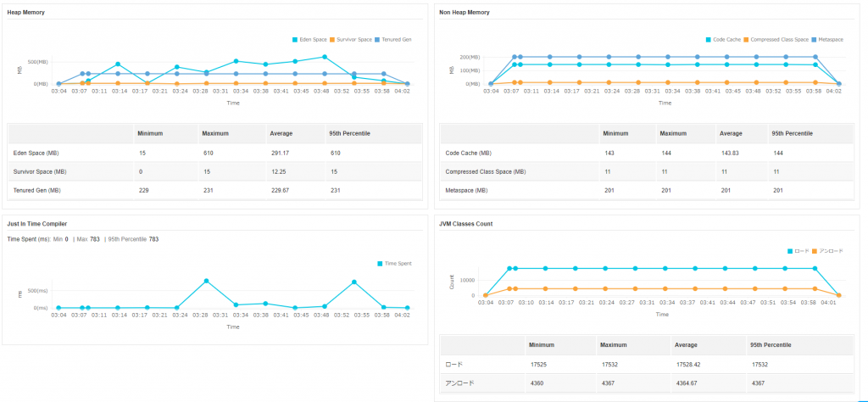Click 95th Percentile header in Heap Memory table

349,134
